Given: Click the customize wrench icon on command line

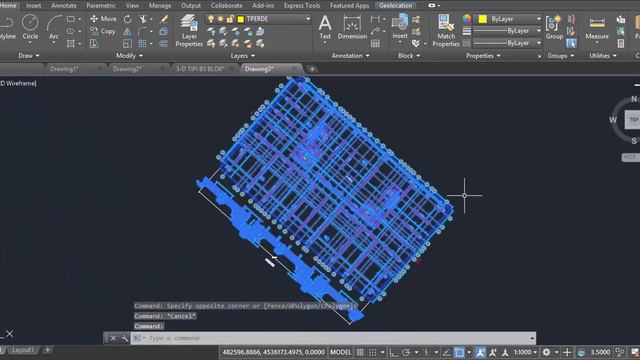Looking at the screenshot, I should [x=124, y=338].
